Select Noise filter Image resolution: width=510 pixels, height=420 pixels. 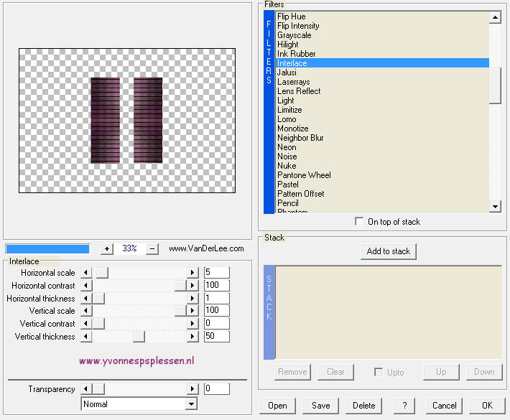tap(382, 157)
